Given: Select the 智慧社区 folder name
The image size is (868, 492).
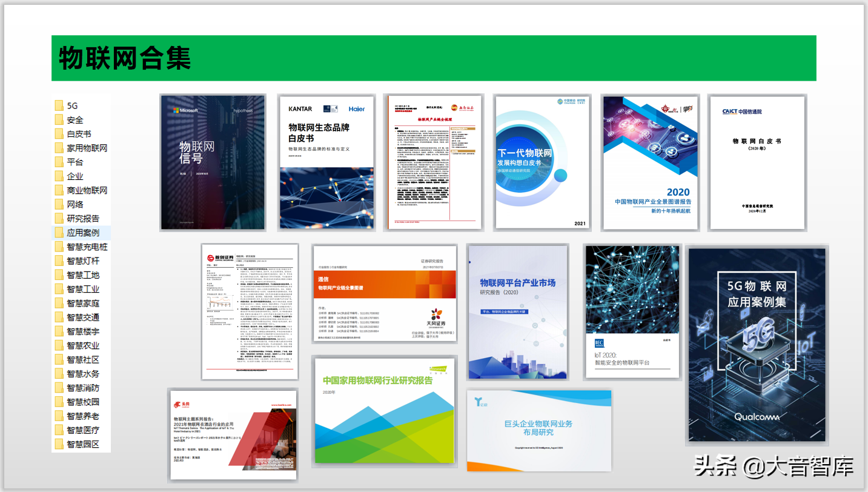Looking at the screenshot, I should coord(83,359).
